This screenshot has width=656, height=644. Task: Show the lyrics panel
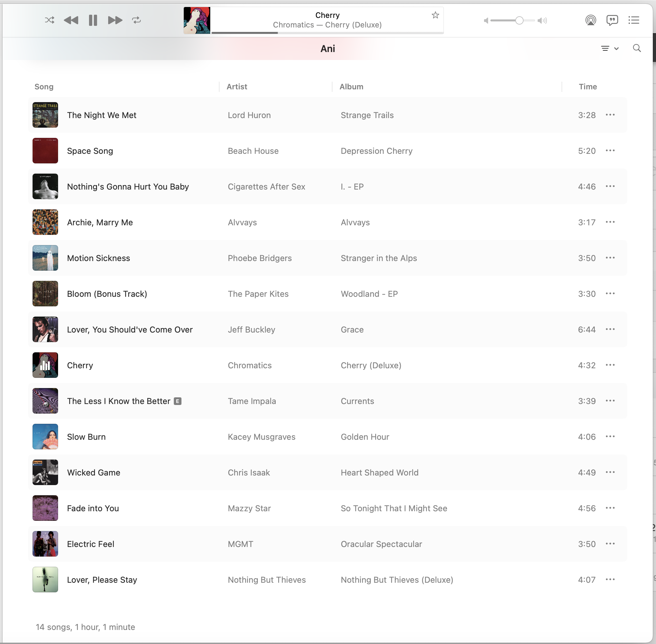coord(612,20)
